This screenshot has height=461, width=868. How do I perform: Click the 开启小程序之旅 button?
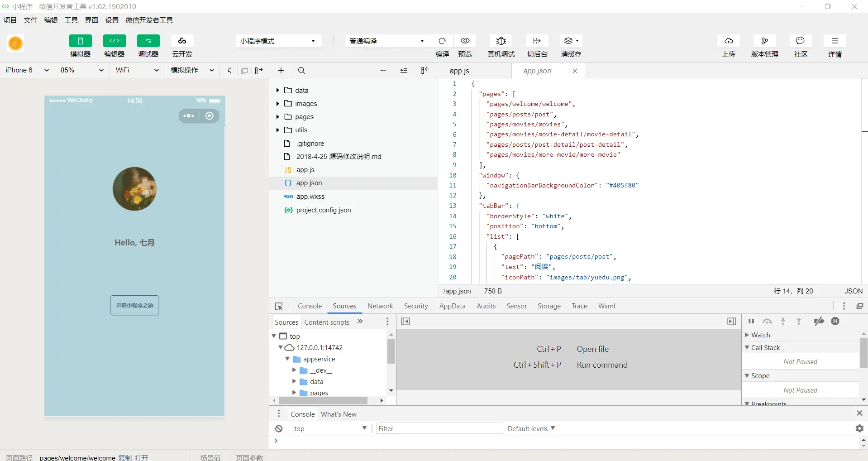[x=134, y=305]
